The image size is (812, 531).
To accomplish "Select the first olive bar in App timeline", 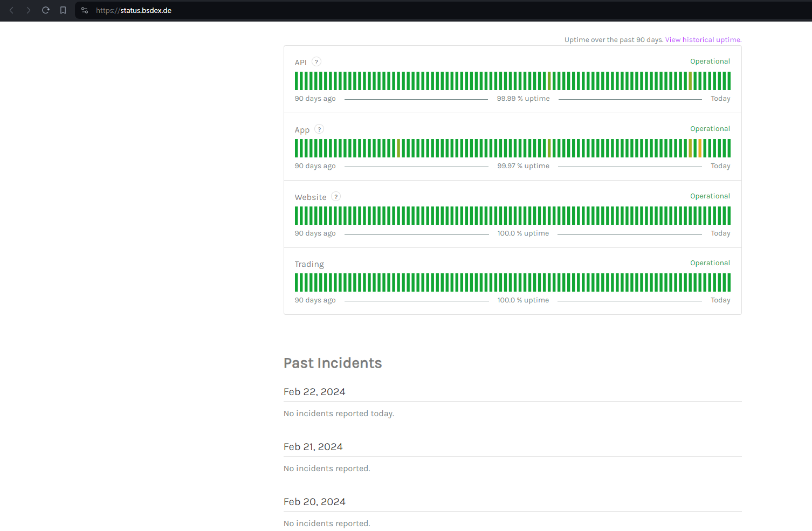I will click(398, 148).
